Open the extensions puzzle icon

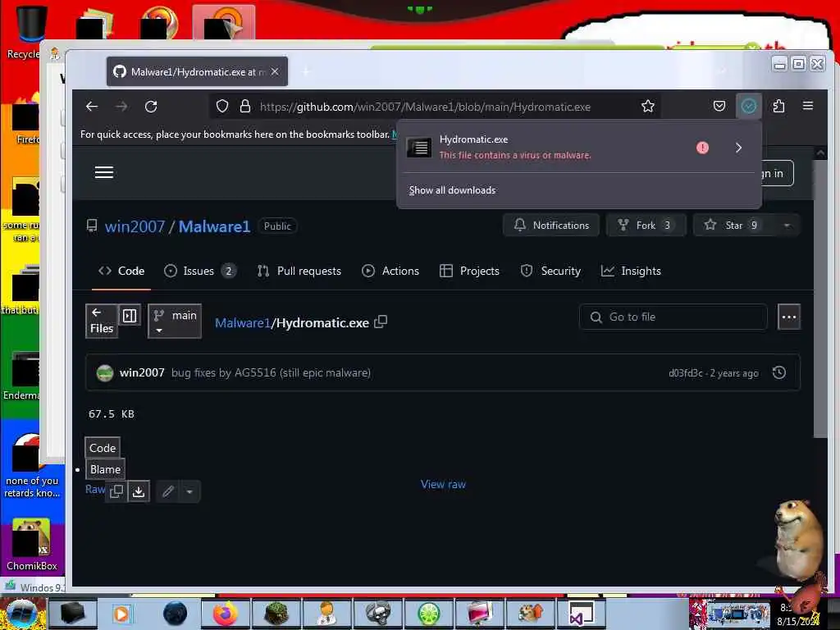point(778,107)
